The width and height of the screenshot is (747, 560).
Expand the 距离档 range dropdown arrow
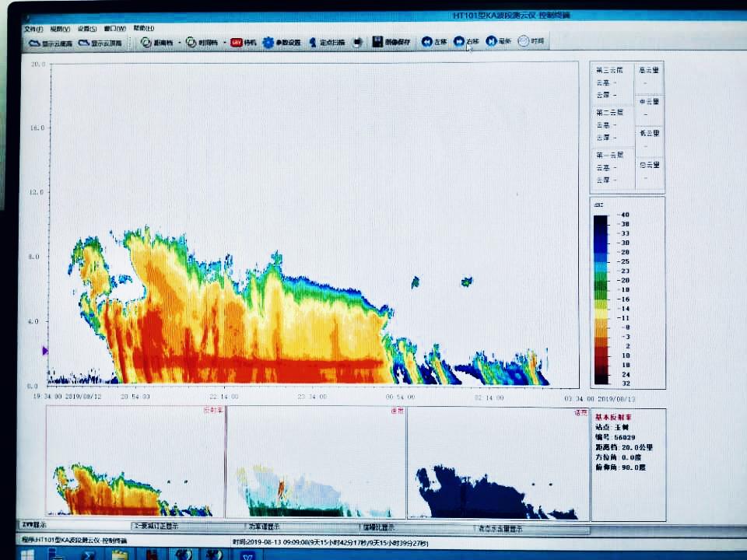(x=181, y=44)
